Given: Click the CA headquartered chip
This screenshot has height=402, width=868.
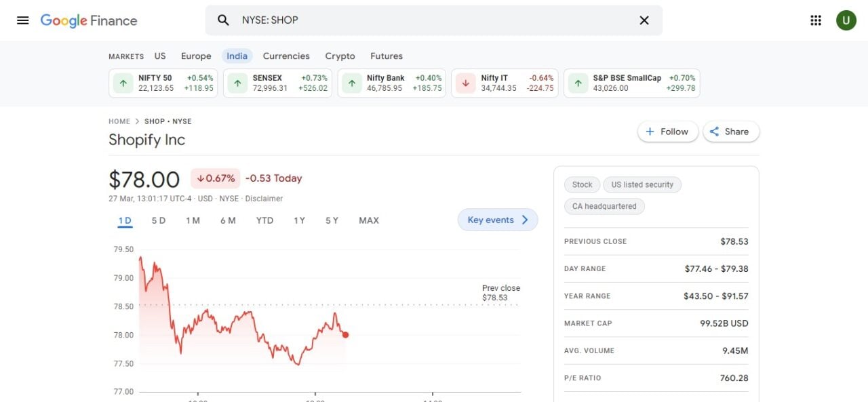Looking at the screenshot, I should coord(604,206).
